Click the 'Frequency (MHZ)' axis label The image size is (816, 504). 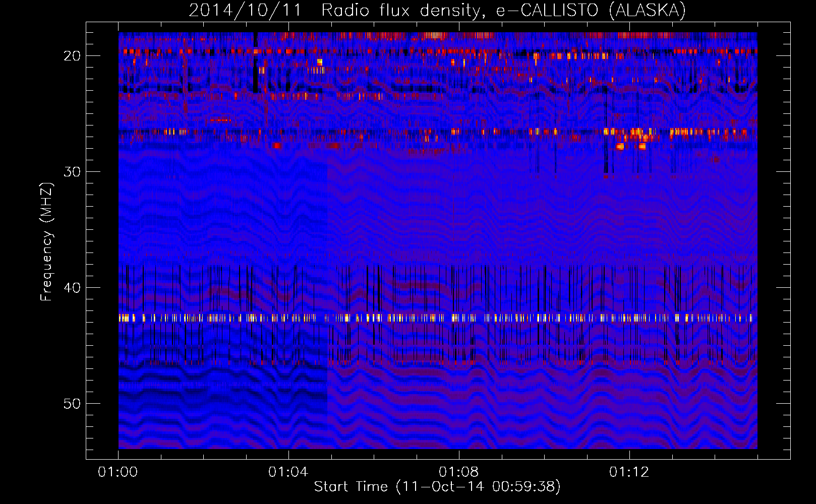click(46, 242)
